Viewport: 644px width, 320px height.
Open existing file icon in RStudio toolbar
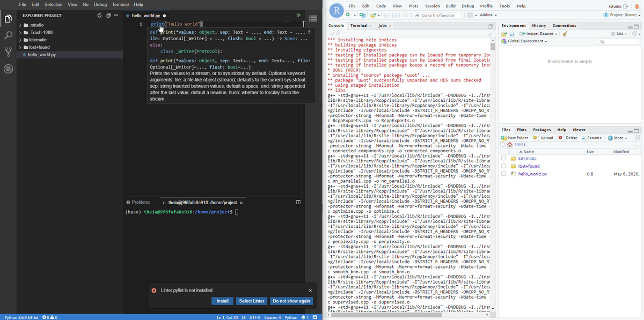[374, 15]
